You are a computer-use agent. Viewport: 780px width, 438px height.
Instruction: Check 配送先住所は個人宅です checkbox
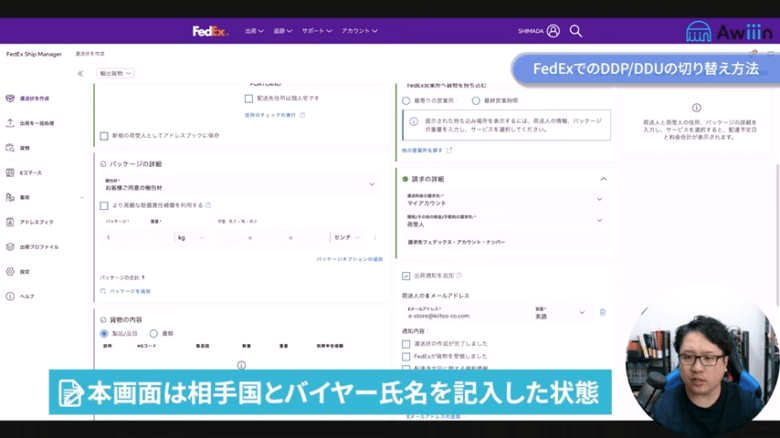click(249, 99)
